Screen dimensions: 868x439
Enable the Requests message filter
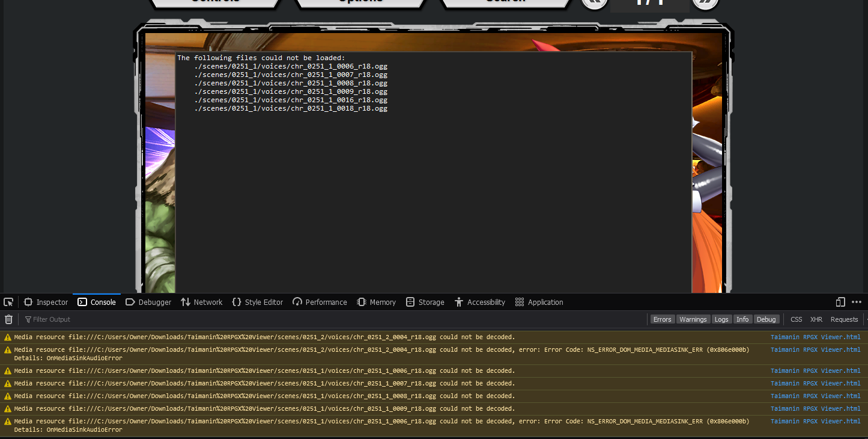pos(844,319)
